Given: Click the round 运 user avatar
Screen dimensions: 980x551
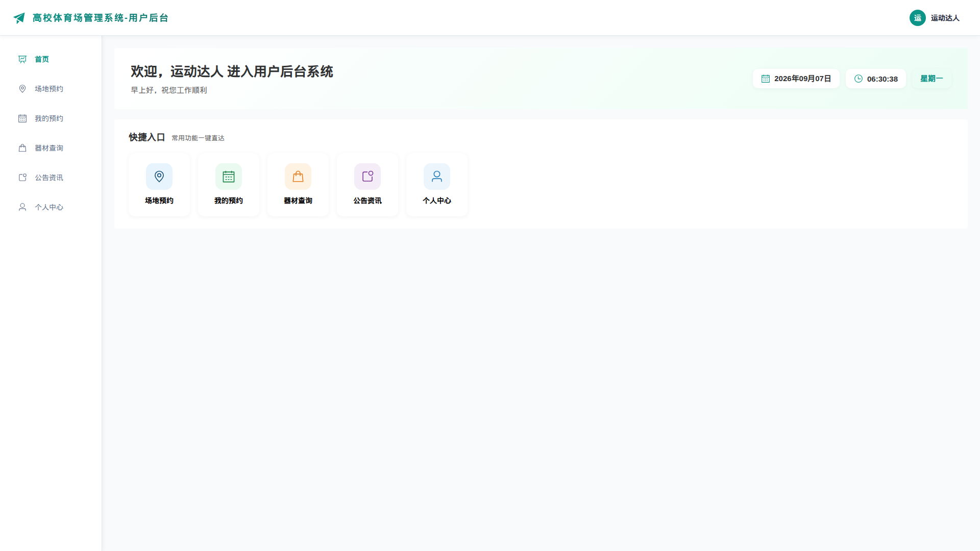Looking at the screenshot, I should tap(918, 18).
